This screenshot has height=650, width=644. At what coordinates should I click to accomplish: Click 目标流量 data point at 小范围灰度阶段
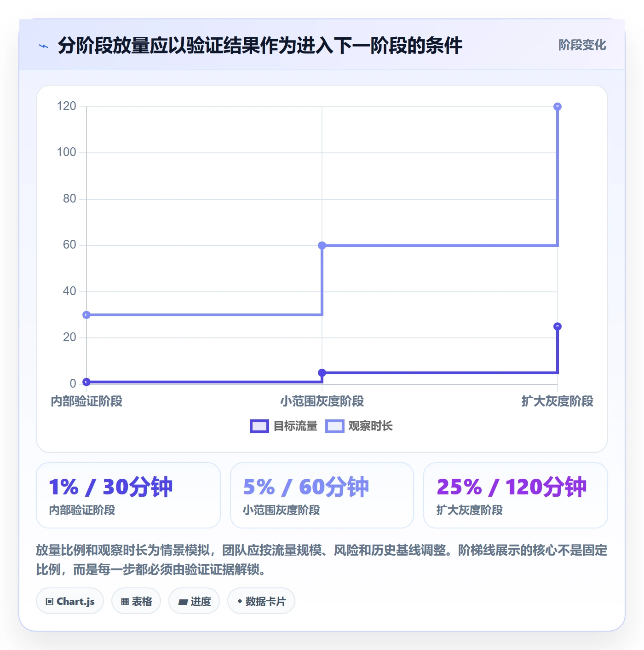(322, 372)
